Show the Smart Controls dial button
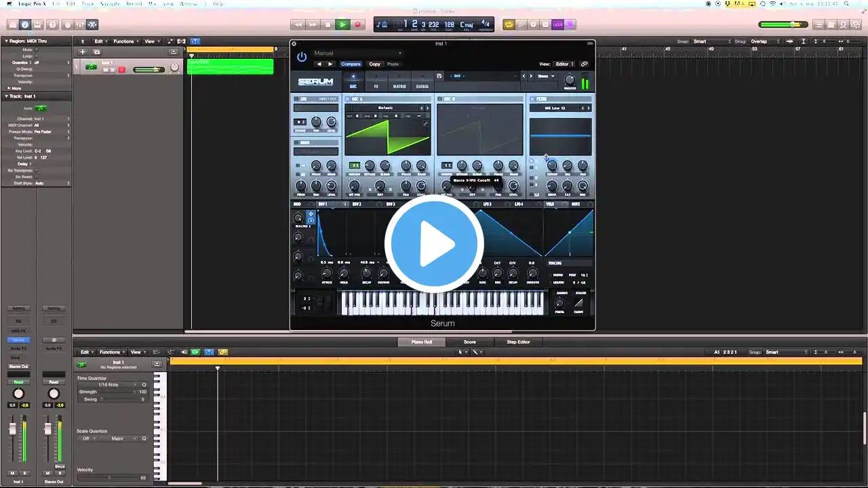The width and height of the screenshot is (868, 488). tap(67, 25)
